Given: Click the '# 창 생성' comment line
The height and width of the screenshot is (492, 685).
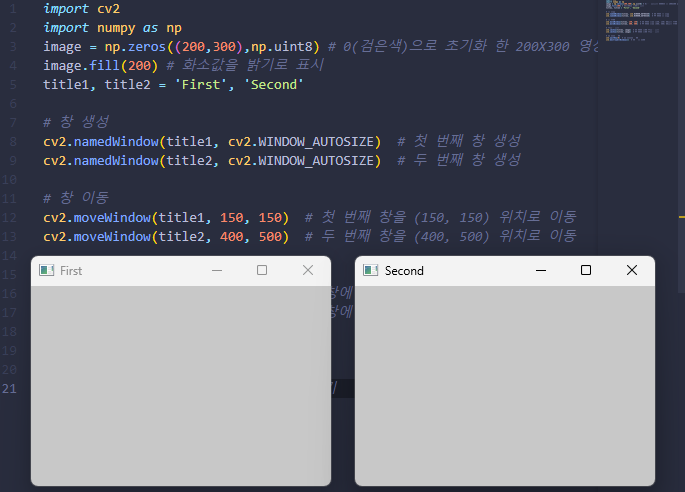Looking at the screenshot, I should coord(76,121).
